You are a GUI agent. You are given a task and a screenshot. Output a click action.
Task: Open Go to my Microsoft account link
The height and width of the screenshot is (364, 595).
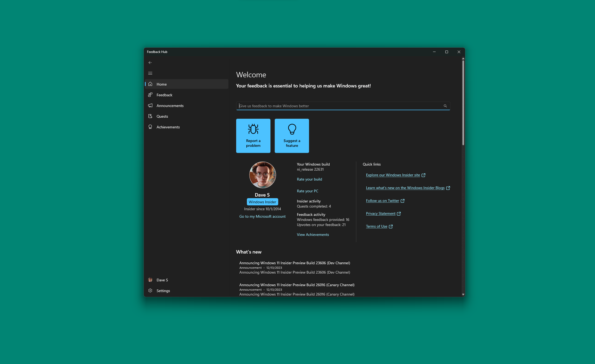pyautogui.click(x=262, y=216)
